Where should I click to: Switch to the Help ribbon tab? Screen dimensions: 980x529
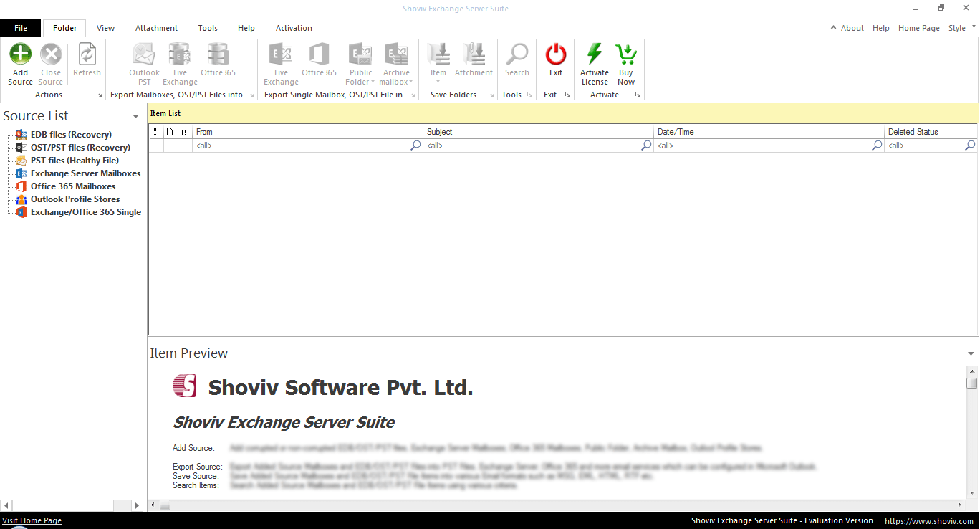coord(246,28)
